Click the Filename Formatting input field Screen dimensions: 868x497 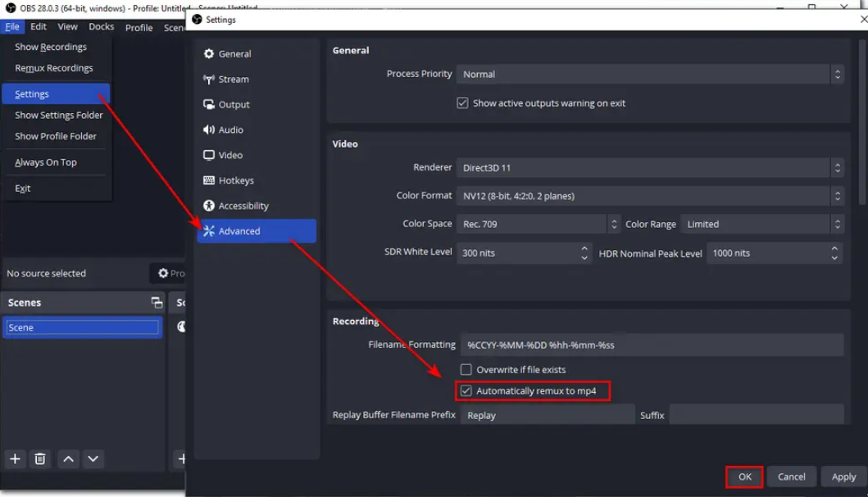652,345
